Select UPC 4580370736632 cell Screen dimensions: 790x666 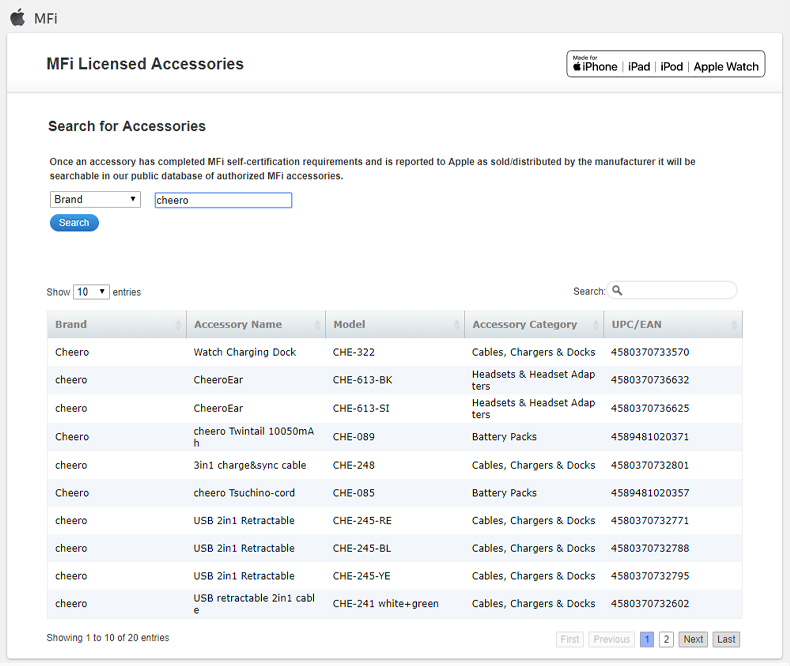tap(650, 380)
